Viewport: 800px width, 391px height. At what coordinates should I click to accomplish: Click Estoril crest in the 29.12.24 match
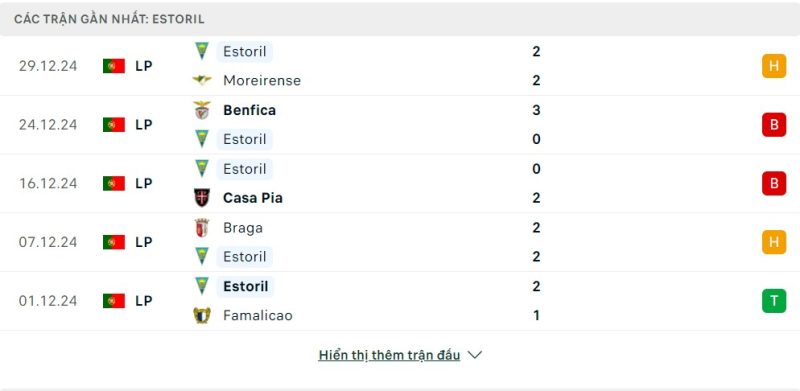[x=202, y=51]
